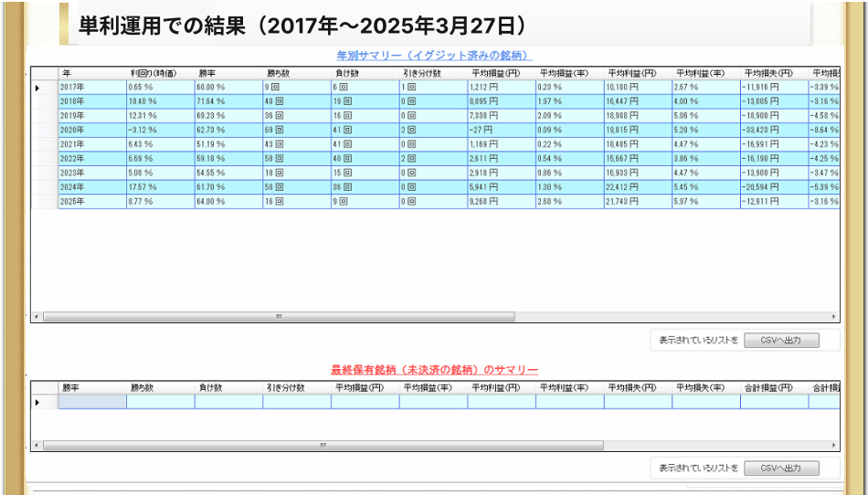Click left scroll arrow of yearly summary table

[x=37, y=317]
